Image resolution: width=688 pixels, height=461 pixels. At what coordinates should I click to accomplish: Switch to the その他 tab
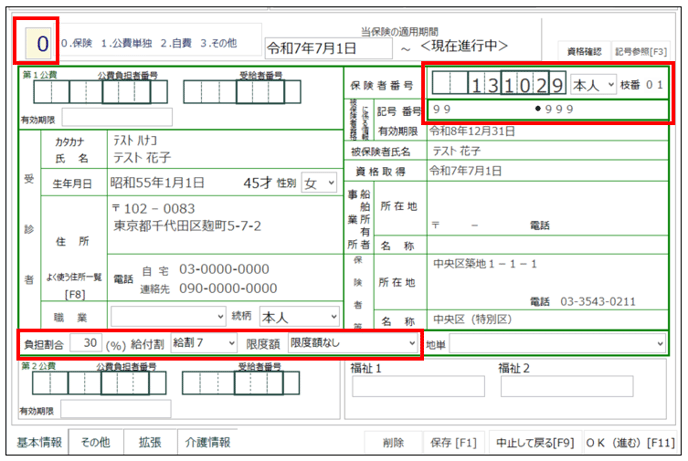(x=95, y=441)
